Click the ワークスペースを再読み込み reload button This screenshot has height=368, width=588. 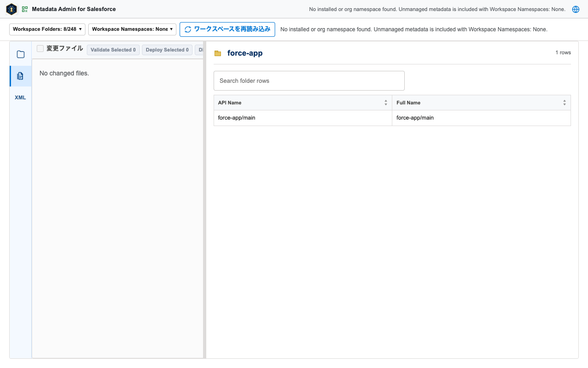pos(227,29)
